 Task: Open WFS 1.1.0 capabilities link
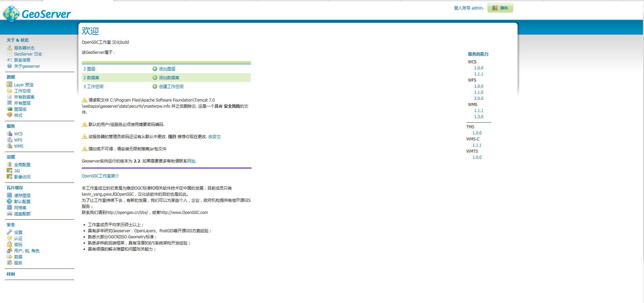tap(479, 92)
